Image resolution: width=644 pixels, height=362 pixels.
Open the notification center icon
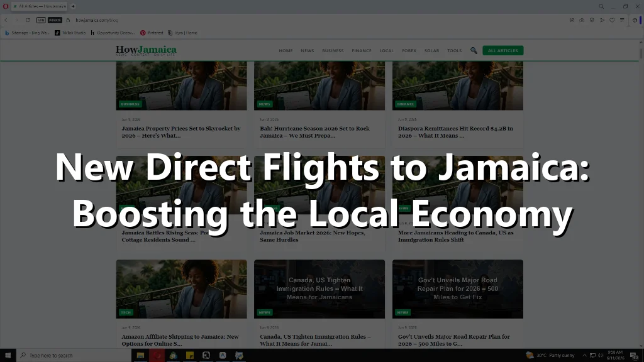tap(634, 356)
